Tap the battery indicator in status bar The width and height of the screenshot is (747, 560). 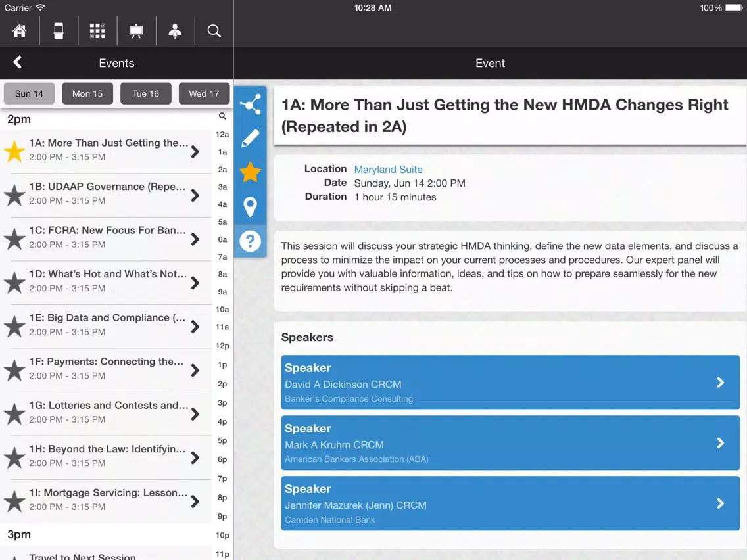pyautogui.click(x=733, y=8)
